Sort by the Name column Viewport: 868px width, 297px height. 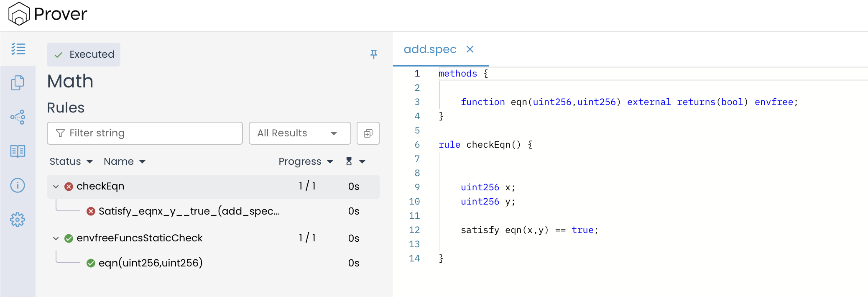(124, 161)
